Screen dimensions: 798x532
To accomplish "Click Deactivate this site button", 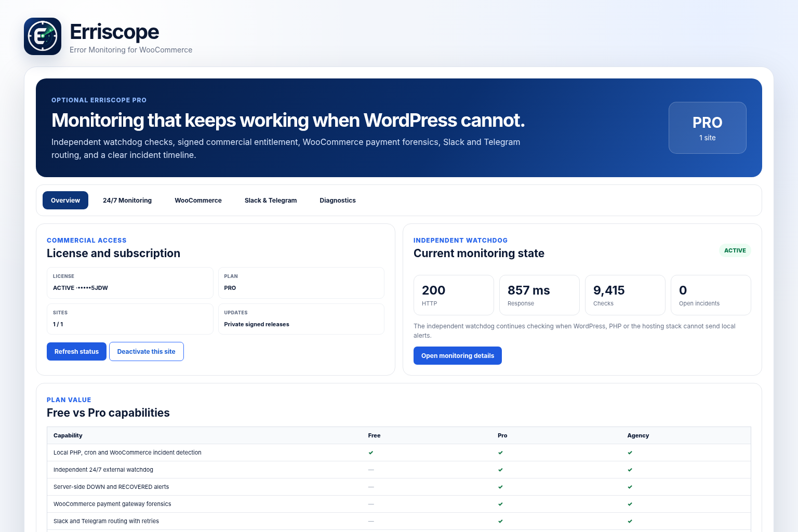I will (x=147, y=352).
